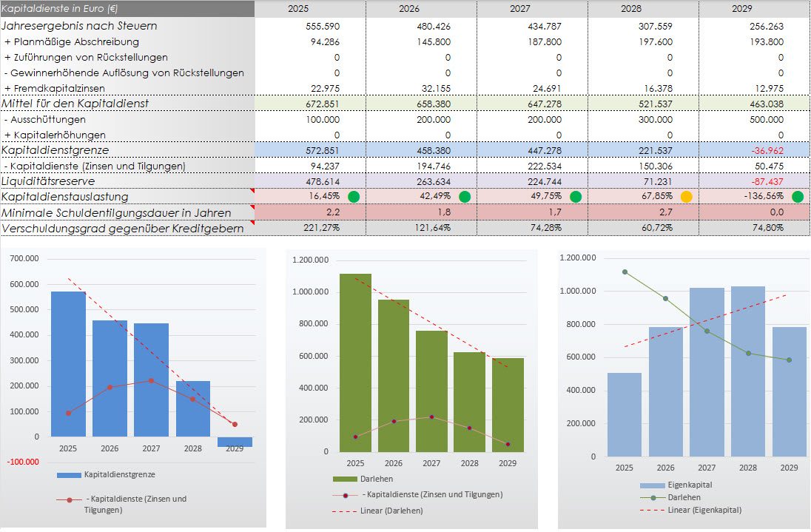811x532 pixels.
Task: Click red comment marker on Minimale Schuldentilgungsdauer row
Action: (x=252, y=207)
